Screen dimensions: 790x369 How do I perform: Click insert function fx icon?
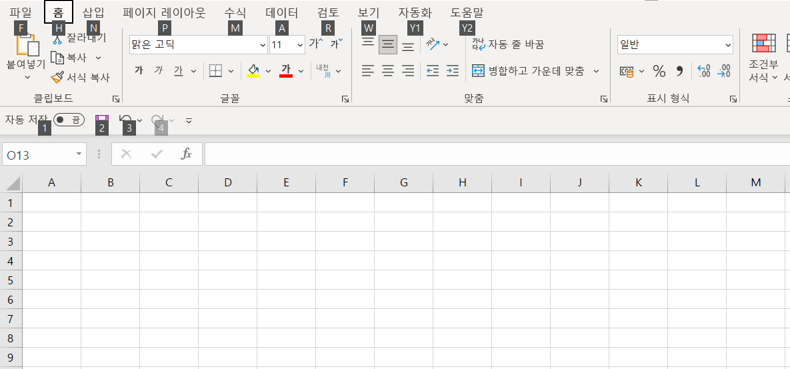186,154
